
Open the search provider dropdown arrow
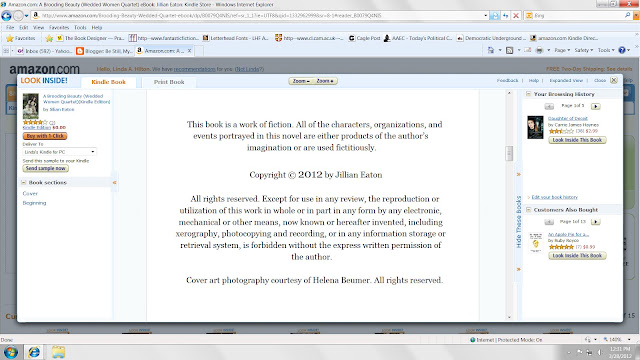pyautogui.click(x=636, y=16)
